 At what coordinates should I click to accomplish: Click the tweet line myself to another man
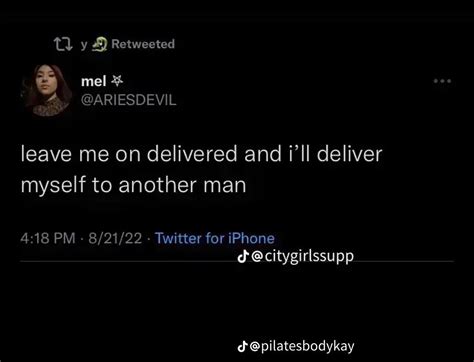tap(133, 185)
